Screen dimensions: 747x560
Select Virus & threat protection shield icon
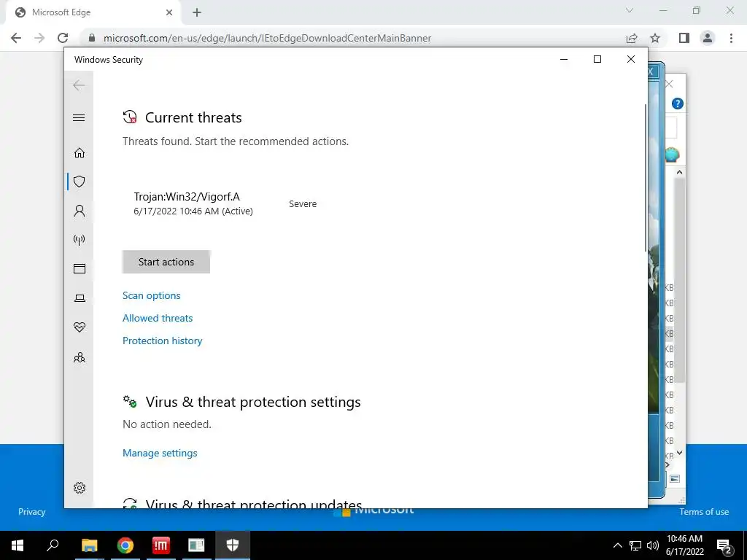pyautogui.click(x=80, y=182)
